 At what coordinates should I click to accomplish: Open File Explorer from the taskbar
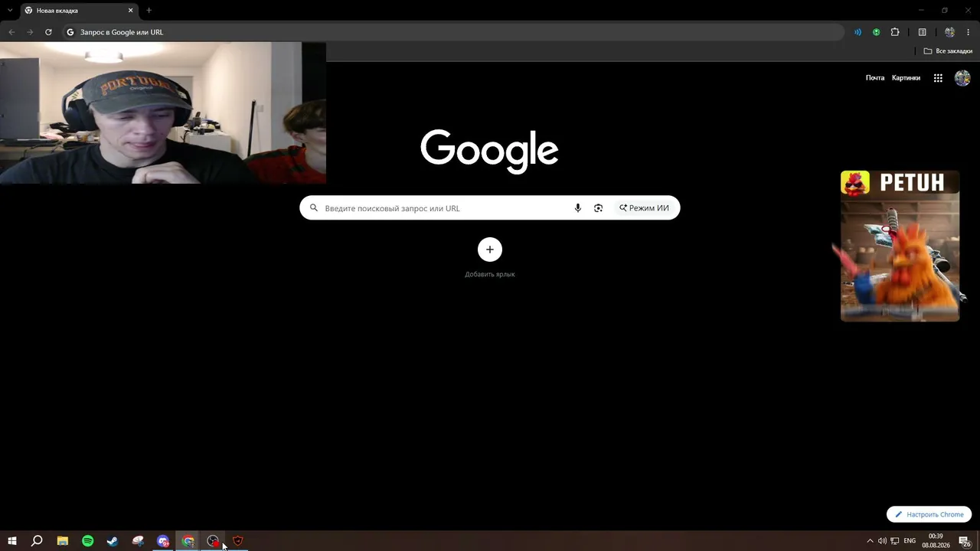pyautogui.click(x=63, y=541)
